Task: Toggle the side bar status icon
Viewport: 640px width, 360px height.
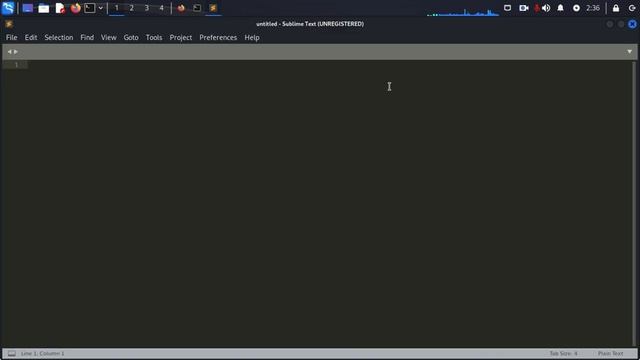Action: click(12, 353)
